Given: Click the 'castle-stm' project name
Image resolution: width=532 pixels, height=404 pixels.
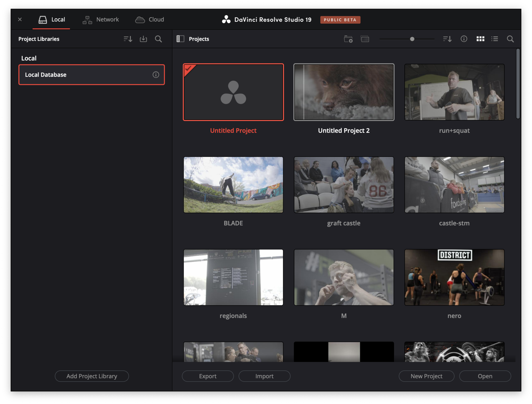Looking at the screenshot, I should [x=454, y=223].
